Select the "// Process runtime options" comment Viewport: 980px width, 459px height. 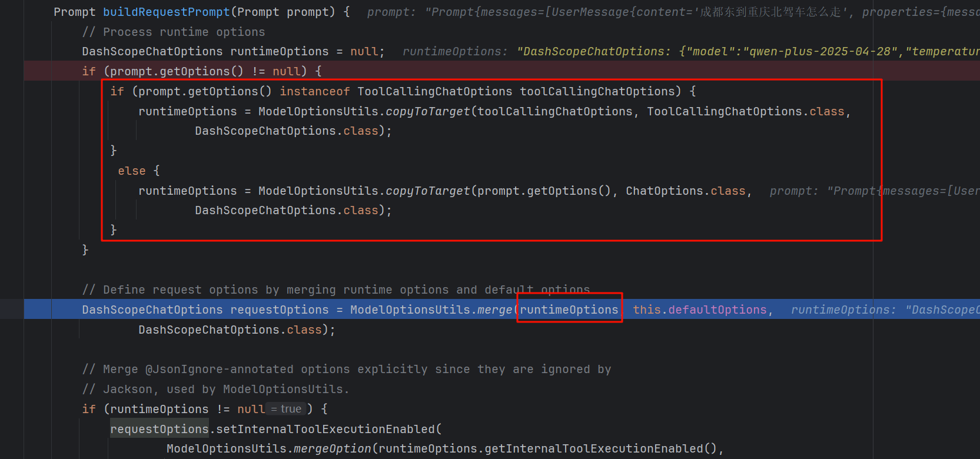pos(174,32)
